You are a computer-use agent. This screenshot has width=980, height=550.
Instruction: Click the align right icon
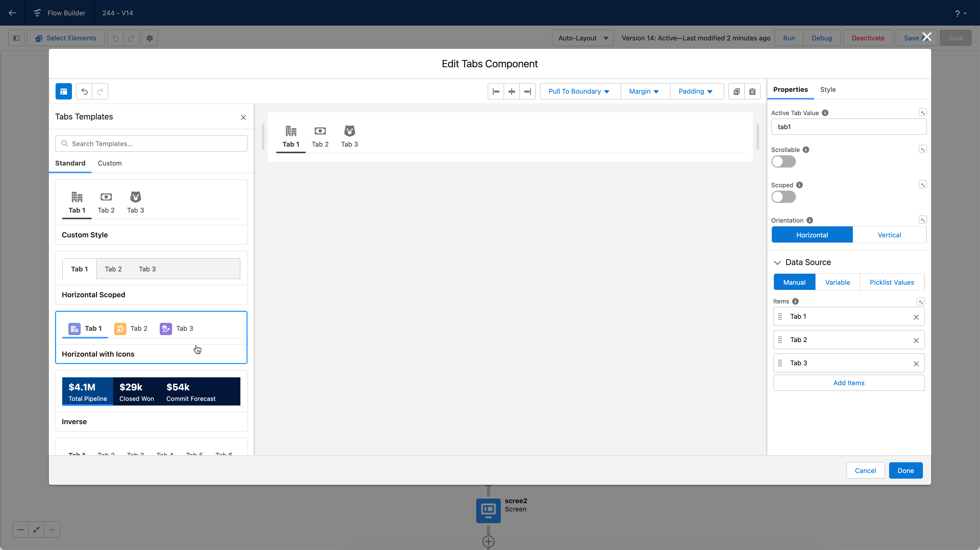click(x=527, y=91)
